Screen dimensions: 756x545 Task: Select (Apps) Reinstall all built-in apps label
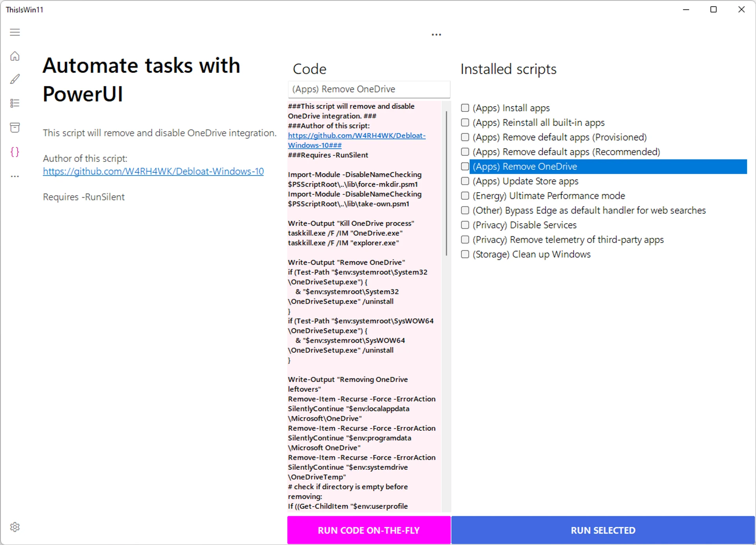[538, 123]
